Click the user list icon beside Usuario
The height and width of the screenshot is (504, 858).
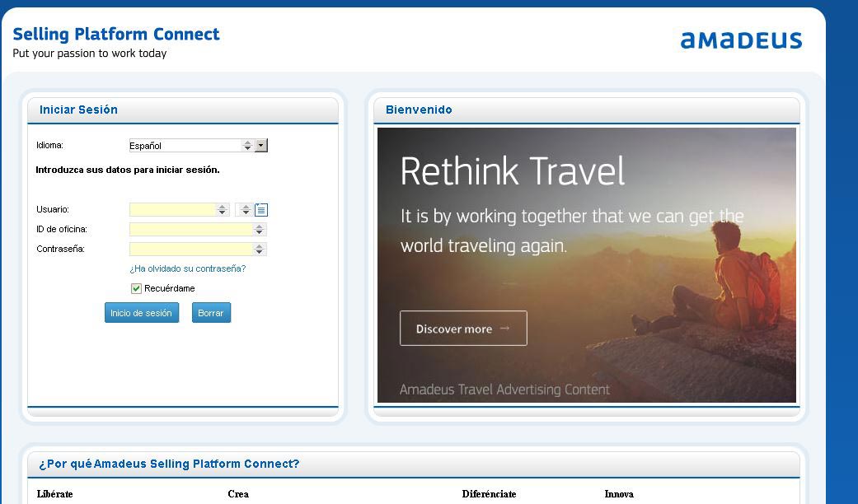click(261, 210)
